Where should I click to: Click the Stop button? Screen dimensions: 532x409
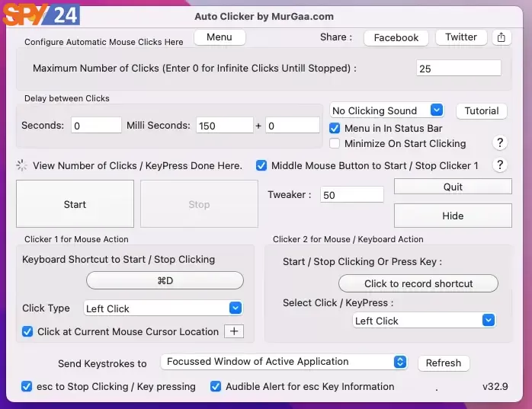(199, 204)
